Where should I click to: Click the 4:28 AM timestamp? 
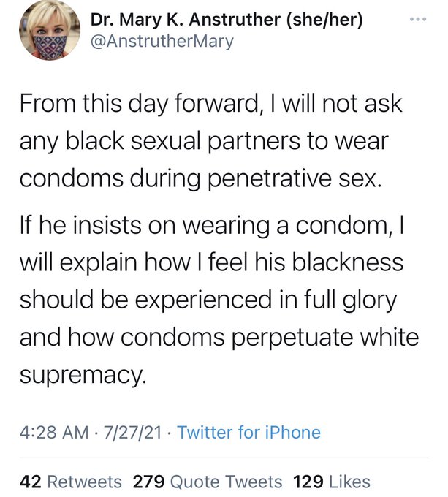click(x=54, y=433)
